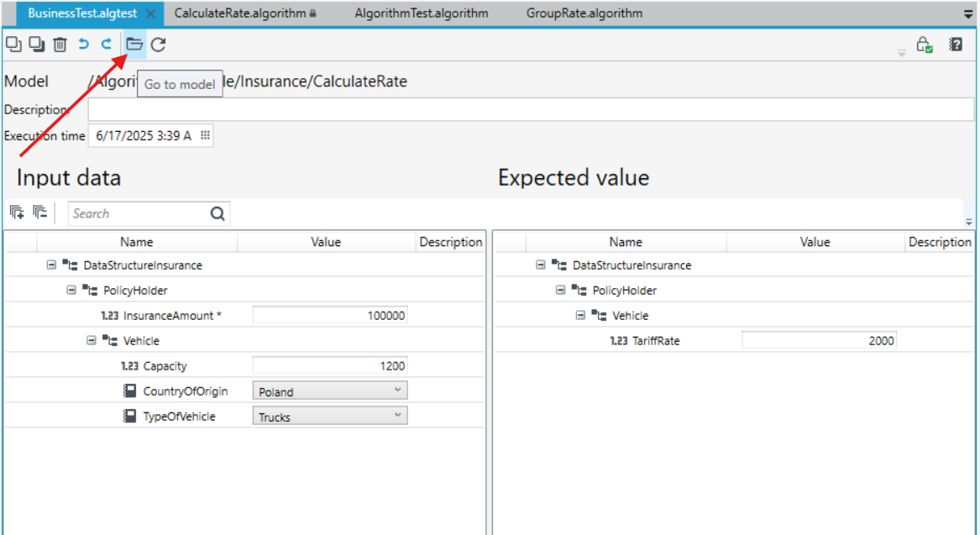Collapse all input data tree nodes
The height and width of the screenshot is (535, 980).
click(40, 213)
